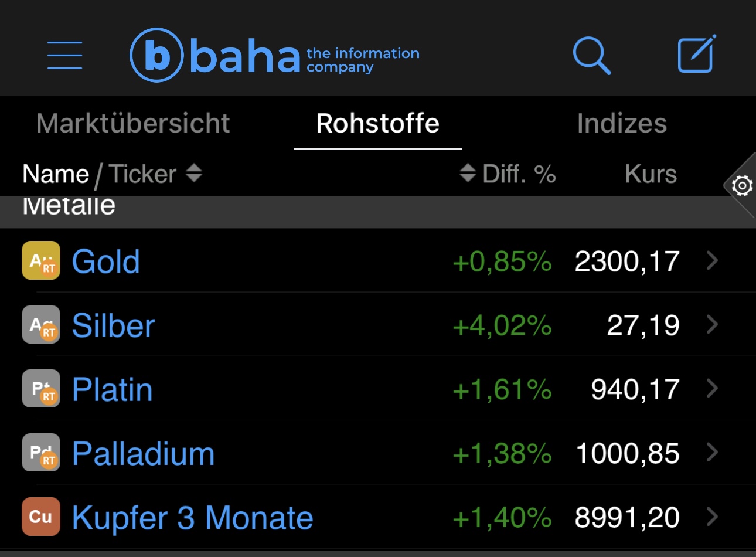Open the Platin link
756x557 pixels.
112,389
